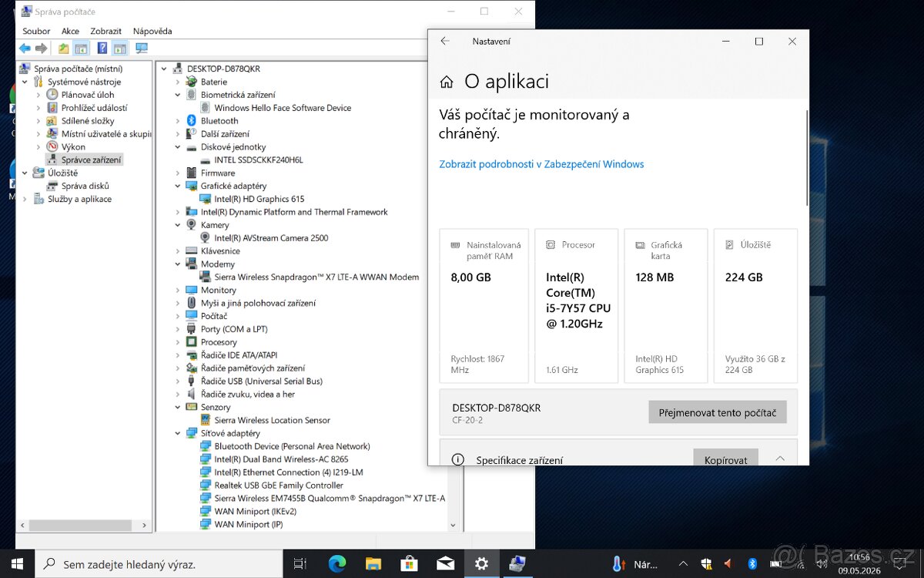Click the Plánovač úloh clock icon
The height and width of the screenshot is (578, 924).
pyautogui.click(x=52, y=95)
